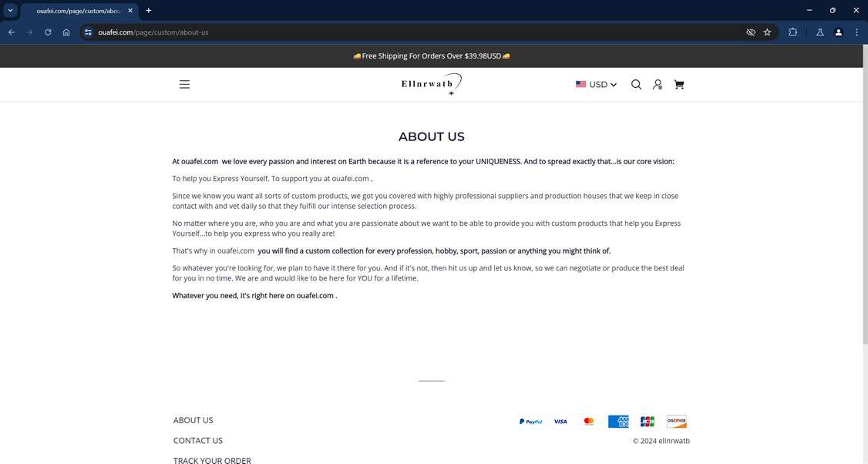Click the browser forward arrow
Screen dimensions: 868x464
tap(30, 32)
